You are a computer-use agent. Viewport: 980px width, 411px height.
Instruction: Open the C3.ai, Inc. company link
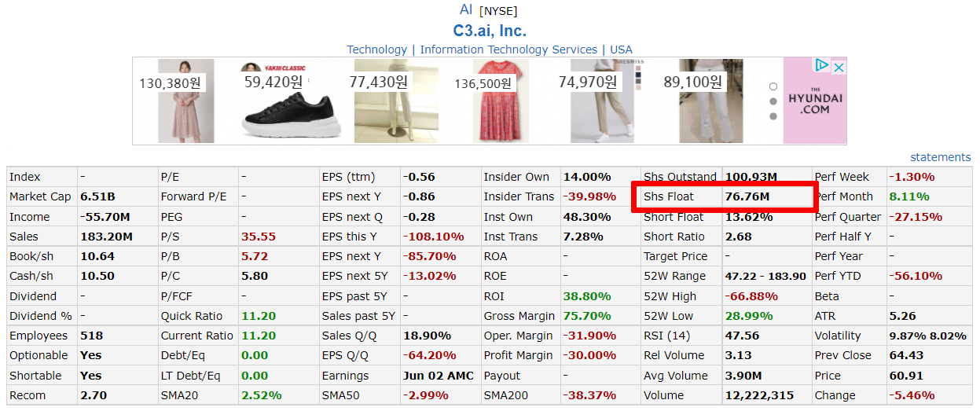pos(490,31)
